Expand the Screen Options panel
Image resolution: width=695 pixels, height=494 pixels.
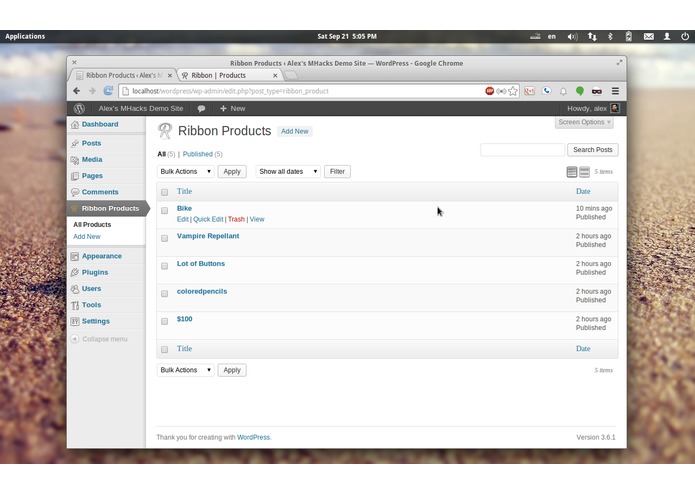coord(584,122)
